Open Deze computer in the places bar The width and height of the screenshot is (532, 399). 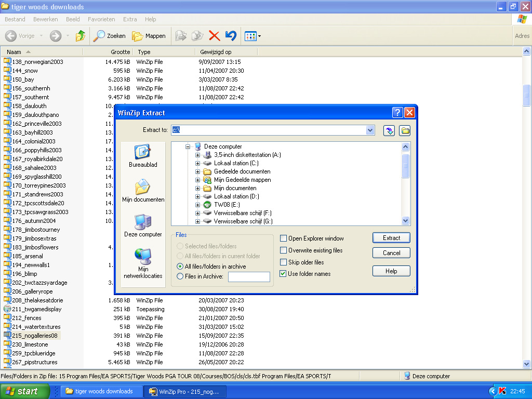tap(142, 222)
